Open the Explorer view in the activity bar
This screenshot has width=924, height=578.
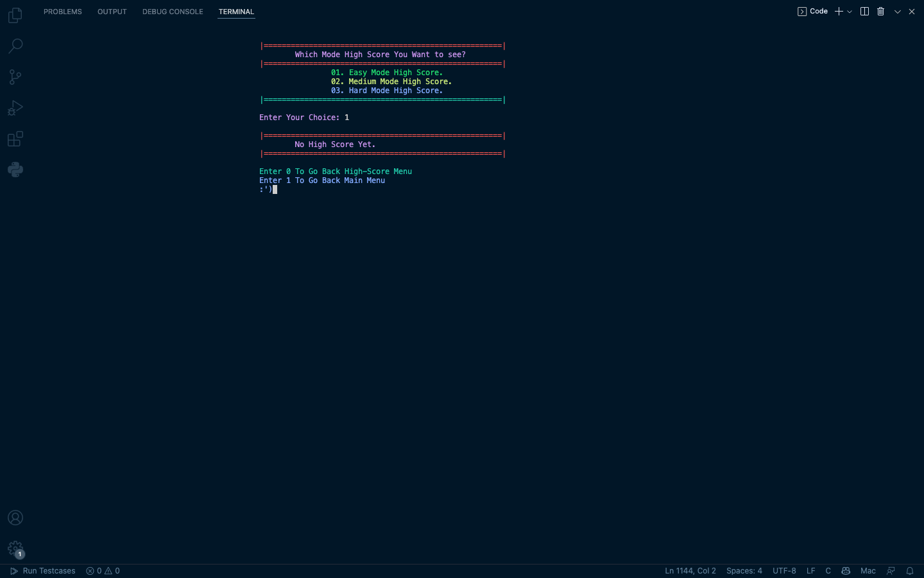15,15
